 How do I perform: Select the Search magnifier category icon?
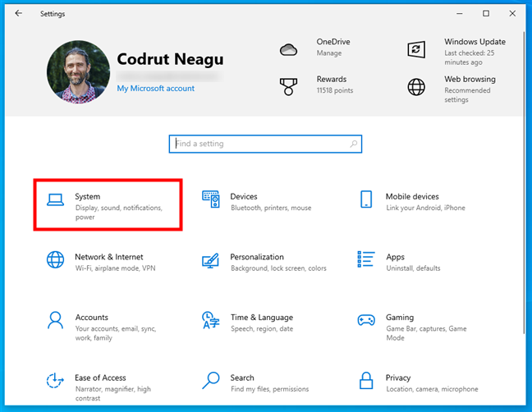click(x=211, y=381)
